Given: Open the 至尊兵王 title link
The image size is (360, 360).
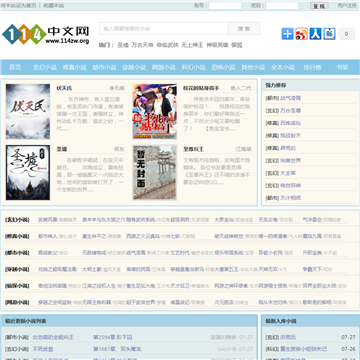Looking at the screenshot, I should click(x=193, y=149).
